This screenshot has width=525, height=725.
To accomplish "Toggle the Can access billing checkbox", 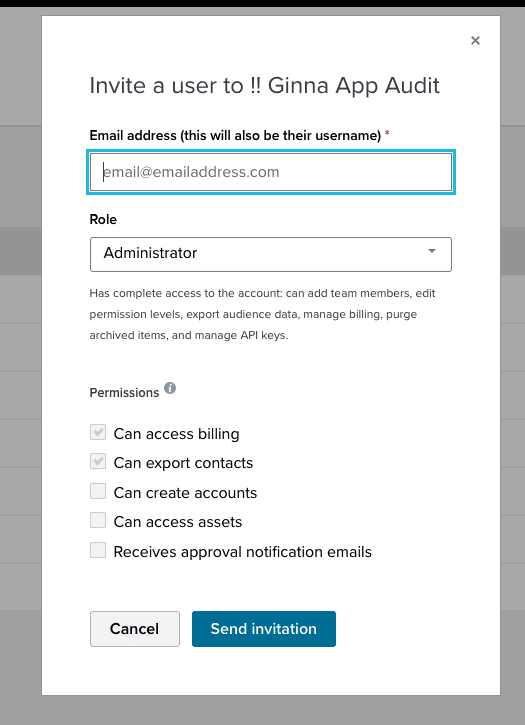I will [x=98, y=433].
